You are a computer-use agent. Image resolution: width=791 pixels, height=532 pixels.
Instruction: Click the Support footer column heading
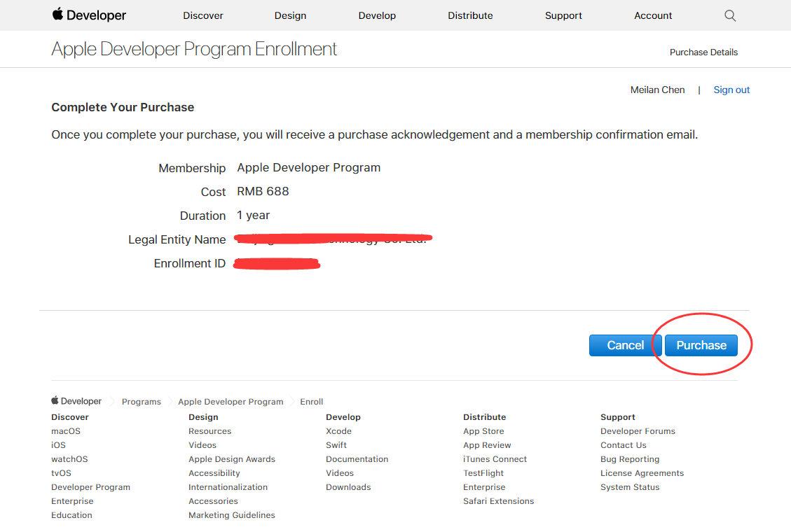pyautogui.click(x=617, y=417)
